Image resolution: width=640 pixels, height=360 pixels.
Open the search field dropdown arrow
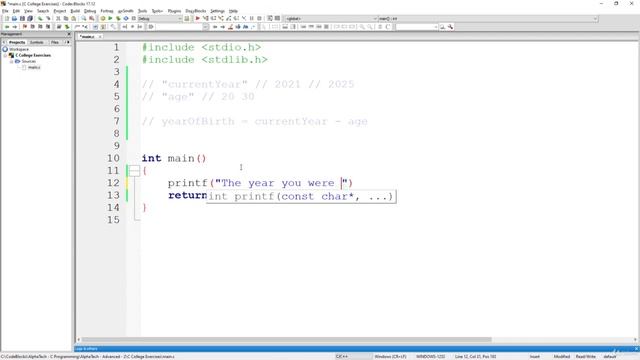206,27
